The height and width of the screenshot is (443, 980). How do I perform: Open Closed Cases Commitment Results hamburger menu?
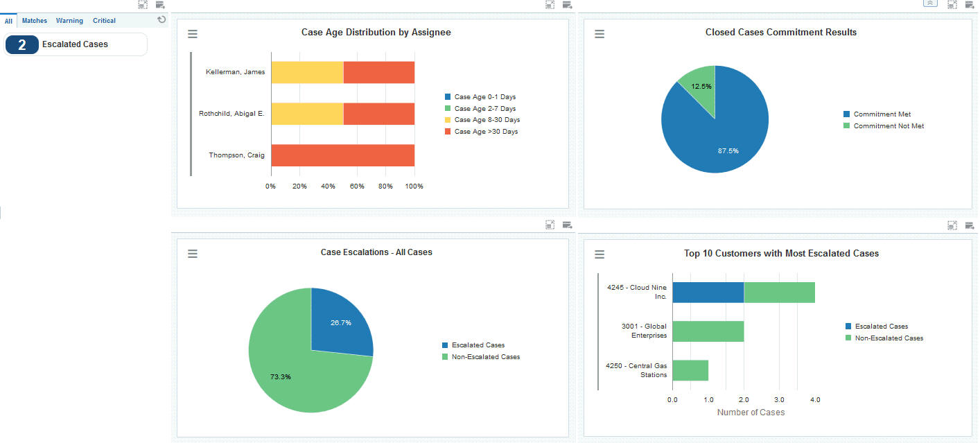(600, 34)
